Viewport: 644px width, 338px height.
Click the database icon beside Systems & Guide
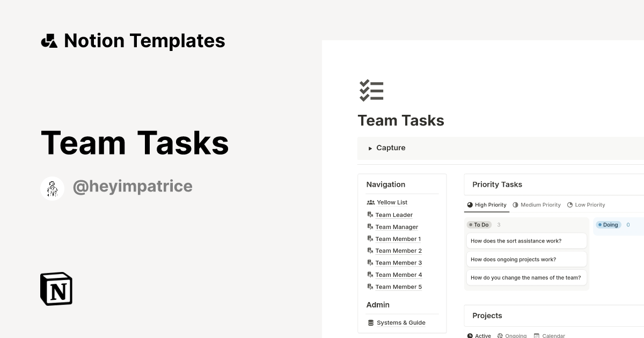(370, 322)
